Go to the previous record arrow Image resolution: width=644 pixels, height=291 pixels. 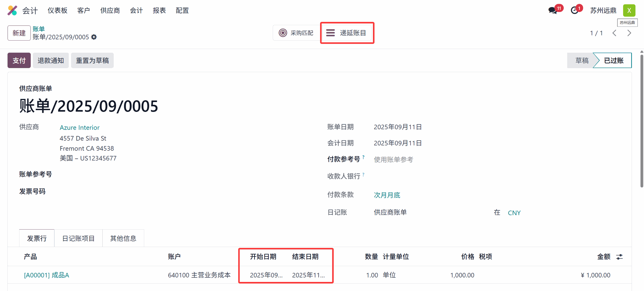tap(614, 33)
